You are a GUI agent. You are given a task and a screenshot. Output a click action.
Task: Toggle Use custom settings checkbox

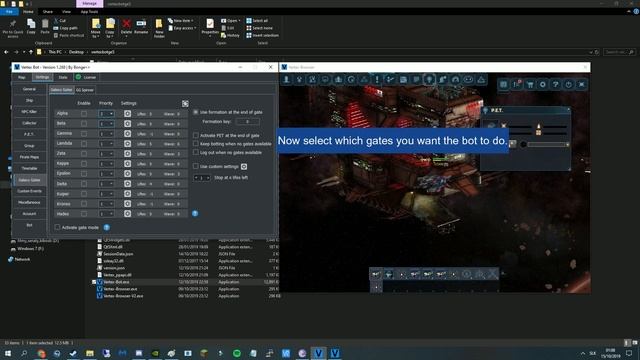pos(196,167)
